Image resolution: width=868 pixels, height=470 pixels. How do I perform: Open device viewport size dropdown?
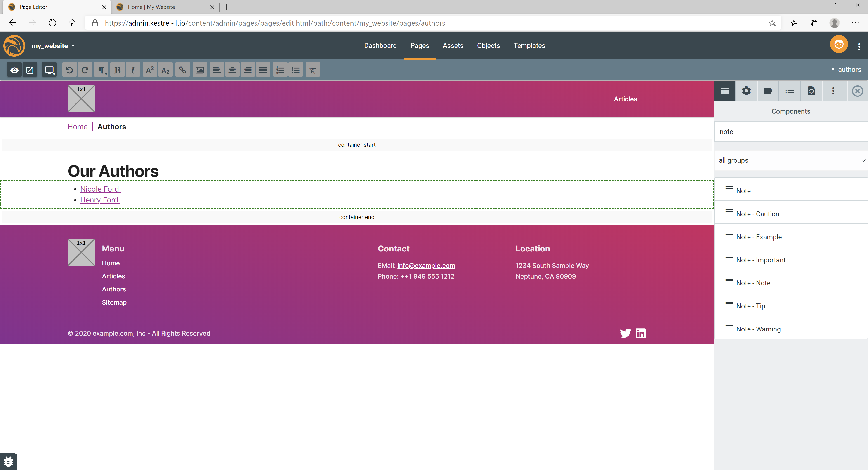click(50, 70)
